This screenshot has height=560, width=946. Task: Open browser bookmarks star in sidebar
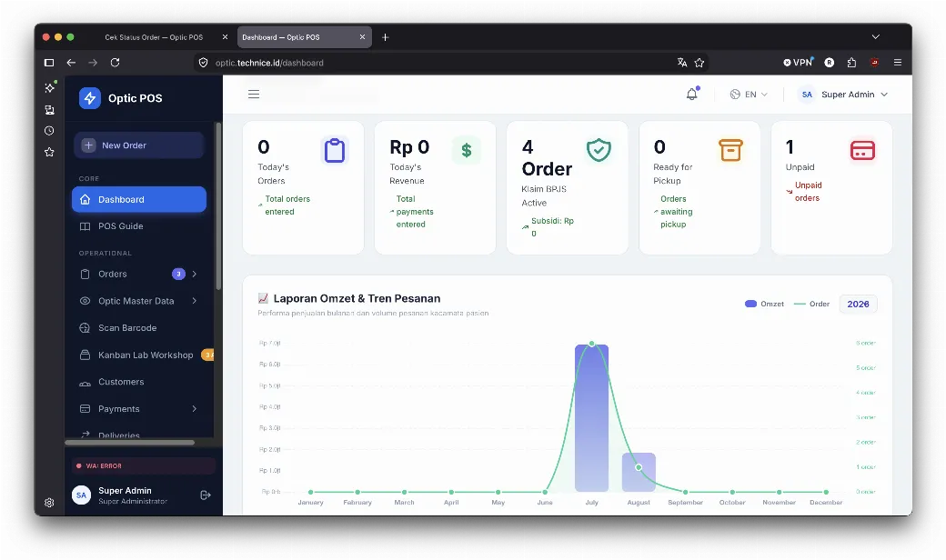coord(49,152)
